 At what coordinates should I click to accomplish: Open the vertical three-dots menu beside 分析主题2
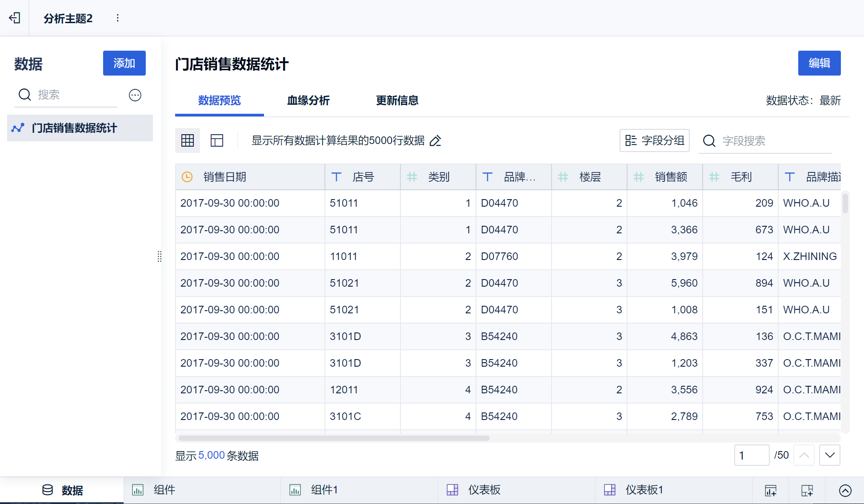click(x=117, y=18)
